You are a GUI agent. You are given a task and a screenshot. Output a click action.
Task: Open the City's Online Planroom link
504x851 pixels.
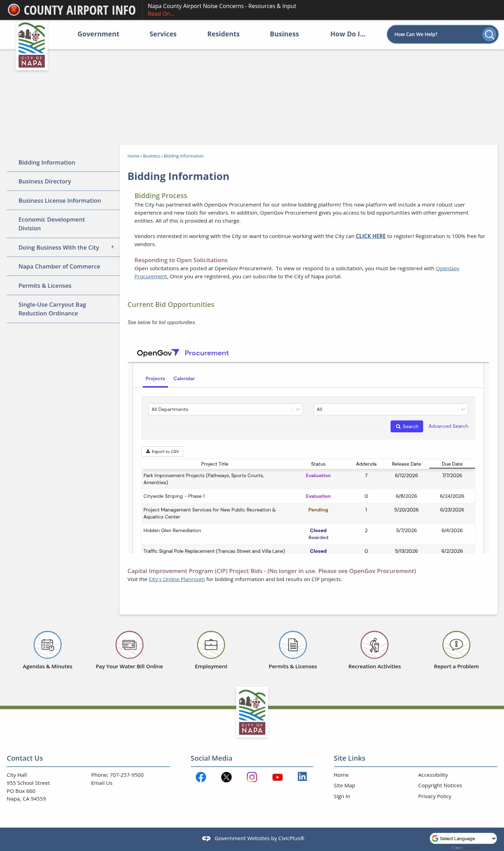tap(177, 579)
